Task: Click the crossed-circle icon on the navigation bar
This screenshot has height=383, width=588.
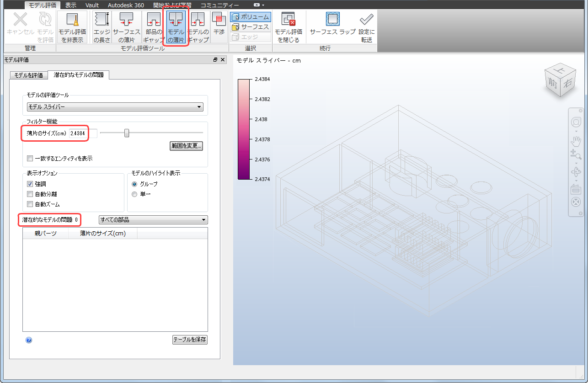Action: tap(576, 202)
